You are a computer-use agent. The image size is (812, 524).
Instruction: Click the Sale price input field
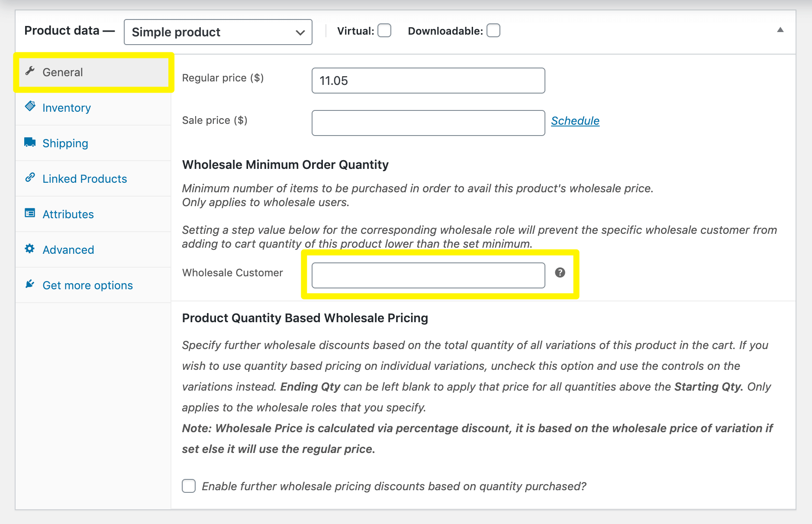pyautogui.click(x=428, y=123)
